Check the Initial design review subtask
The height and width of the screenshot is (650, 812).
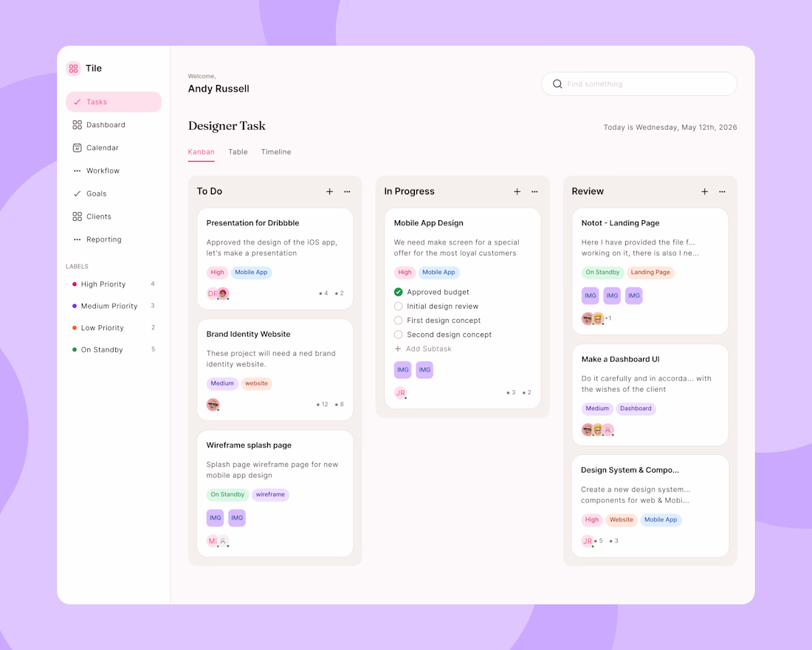(x=398, y=307)
